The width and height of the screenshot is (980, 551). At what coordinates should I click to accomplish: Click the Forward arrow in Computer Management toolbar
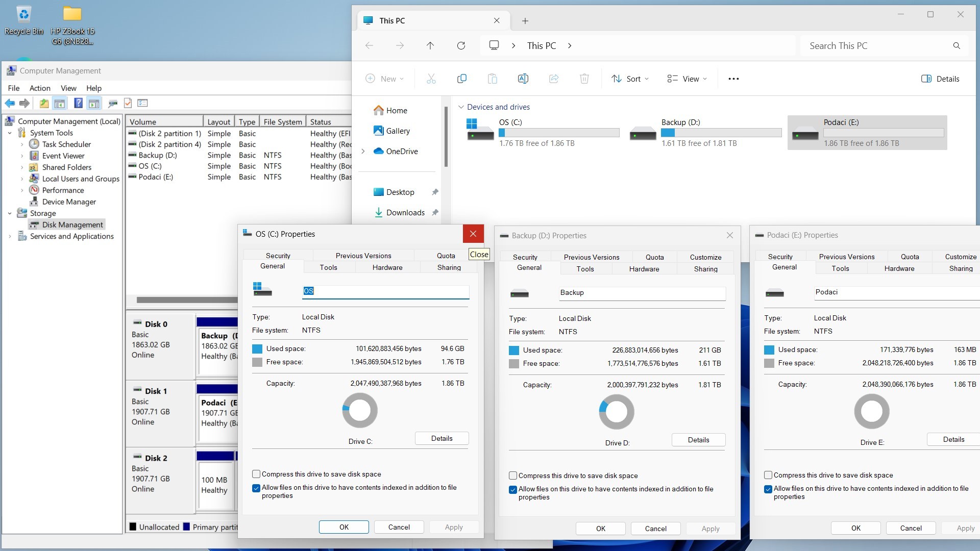tap(24, 104)
